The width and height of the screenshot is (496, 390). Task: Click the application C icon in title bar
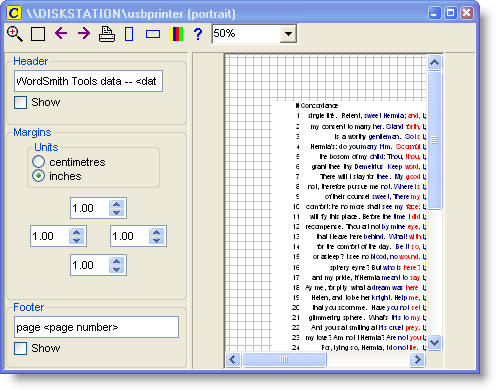coord(14,13)
